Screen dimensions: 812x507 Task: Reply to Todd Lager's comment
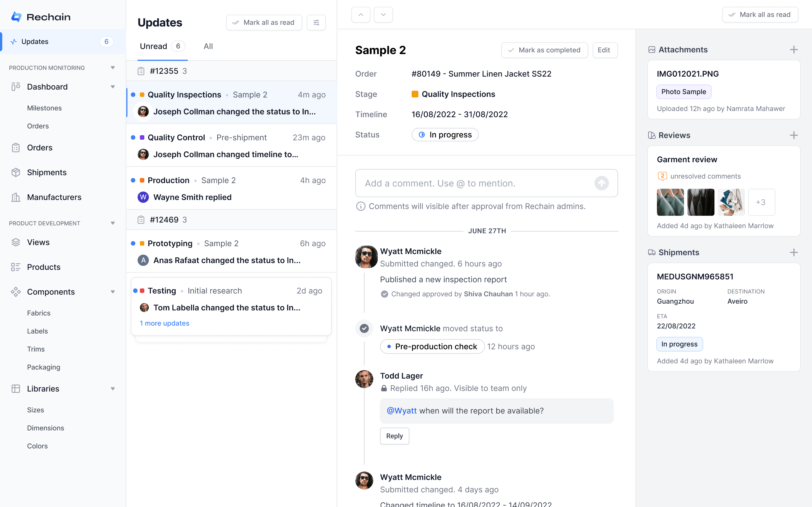pos(394,436)
